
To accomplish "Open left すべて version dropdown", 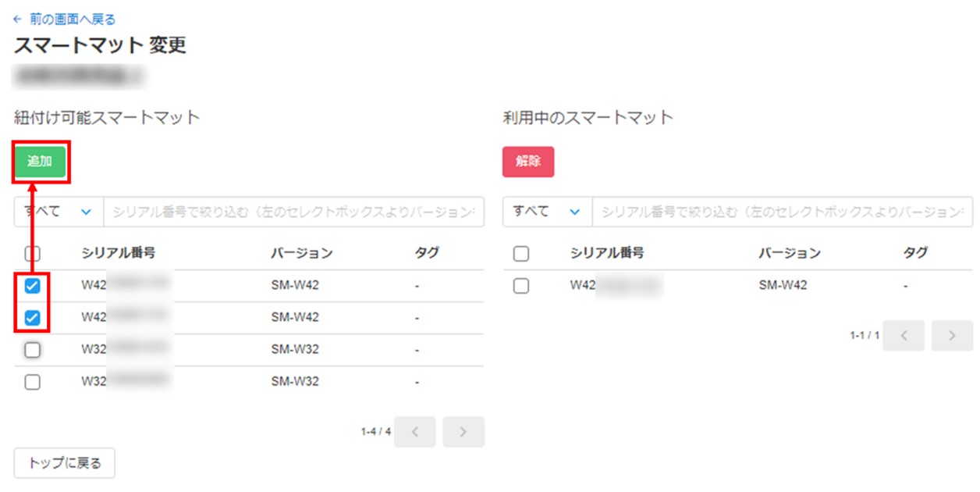I will (x=59, y=212).
